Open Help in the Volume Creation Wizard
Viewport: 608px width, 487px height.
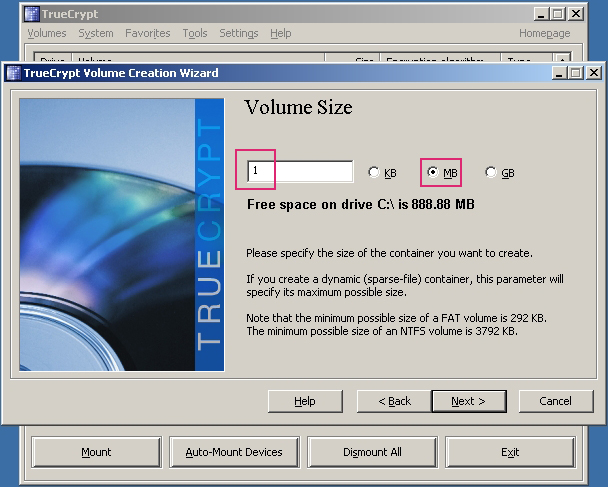[x=305, y=401]
